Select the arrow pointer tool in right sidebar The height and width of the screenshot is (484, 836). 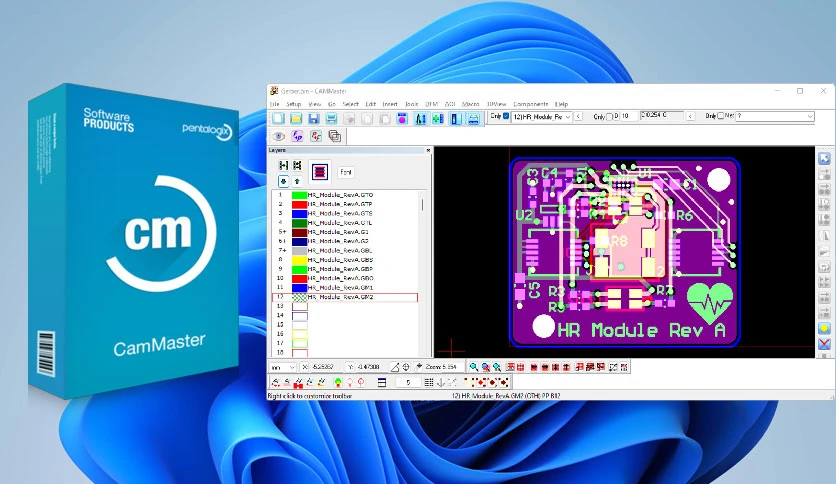[824, 158]
